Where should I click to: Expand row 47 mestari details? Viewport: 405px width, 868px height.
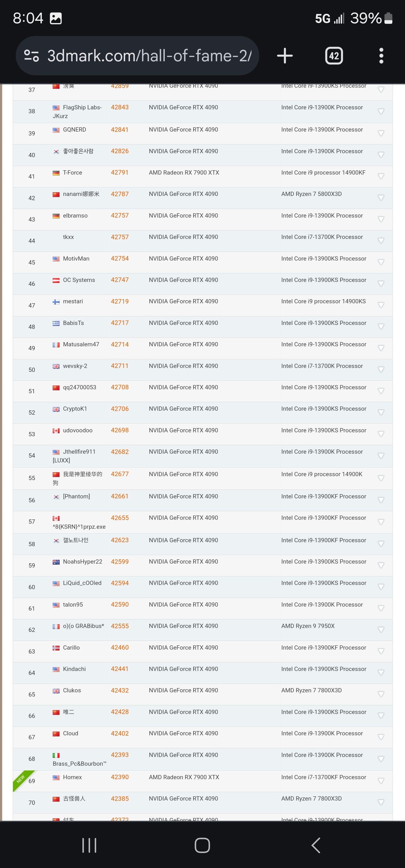pyautogui.click(x=381, y=305)
